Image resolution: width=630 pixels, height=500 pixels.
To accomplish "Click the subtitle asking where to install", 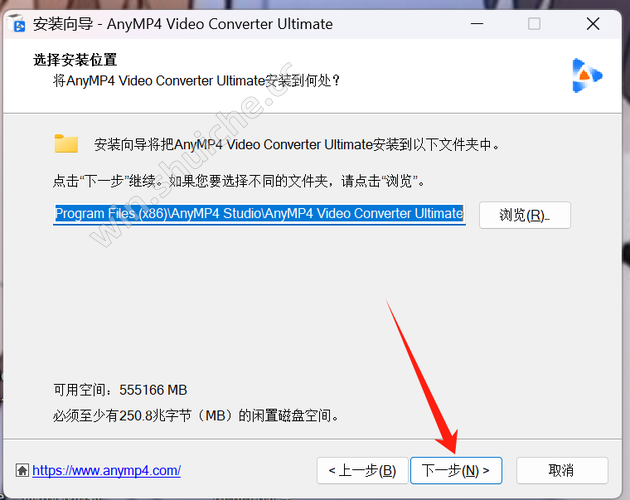I will click(196, 81).
